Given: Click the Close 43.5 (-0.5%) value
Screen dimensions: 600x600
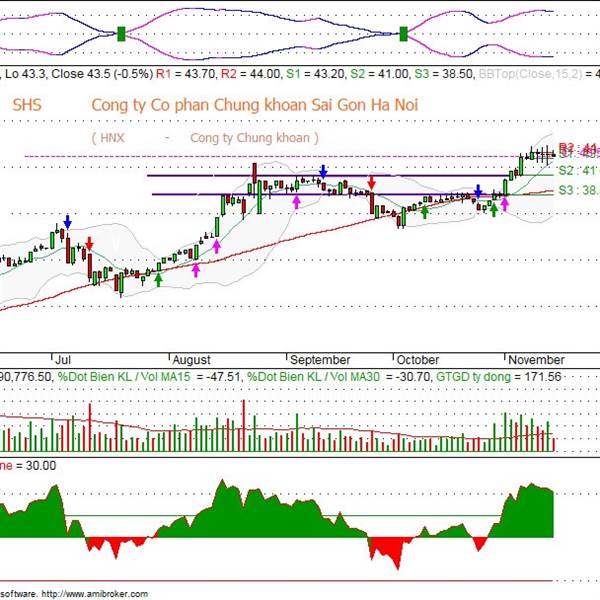Looking at the screenshot, I should pyautogui.click(x=102, y=73).
